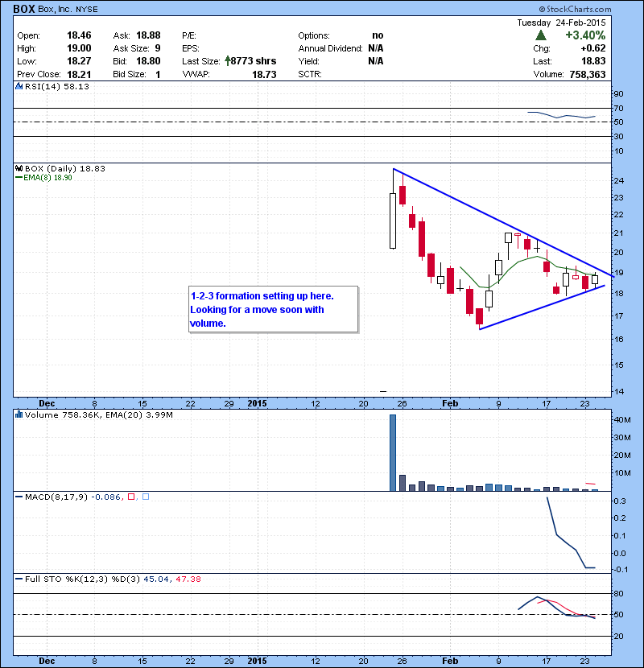Screen dimensions: 644x668
Task: Select the Volume value 758,363
Action: [588, 74]
